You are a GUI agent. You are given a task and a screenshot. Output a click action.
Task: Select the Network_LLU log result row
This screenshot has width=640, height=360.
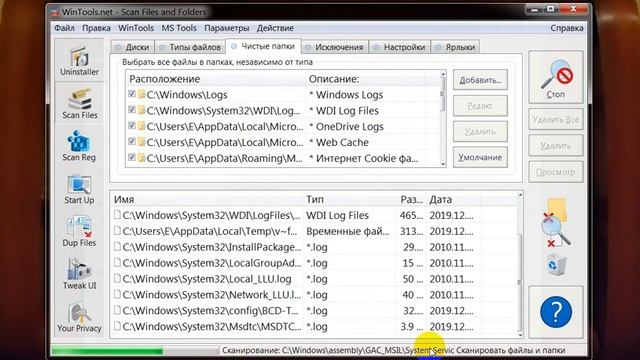(x=314, y=295)
